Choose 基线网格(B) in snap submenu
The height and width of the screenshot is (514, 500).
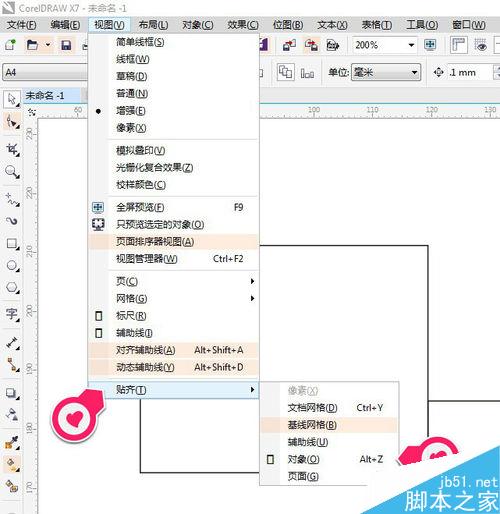tap(329, 425)
